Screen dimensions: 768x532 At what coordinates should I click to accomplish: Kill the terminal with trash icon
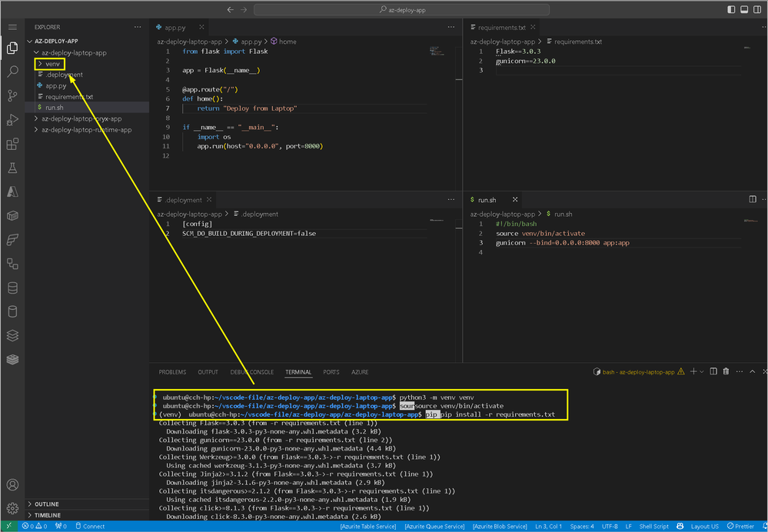[x=726, y=371]
